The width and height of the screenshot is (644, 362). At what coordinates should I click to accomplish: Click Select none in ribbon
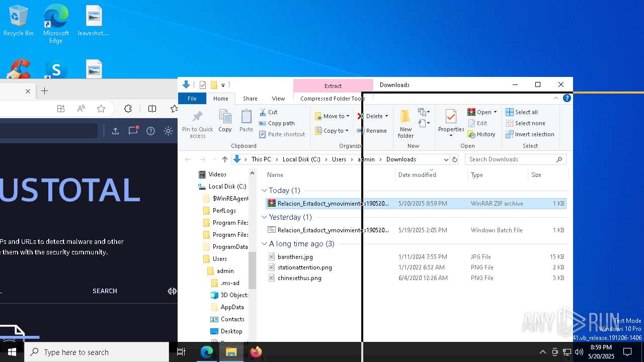pos(525,123)
